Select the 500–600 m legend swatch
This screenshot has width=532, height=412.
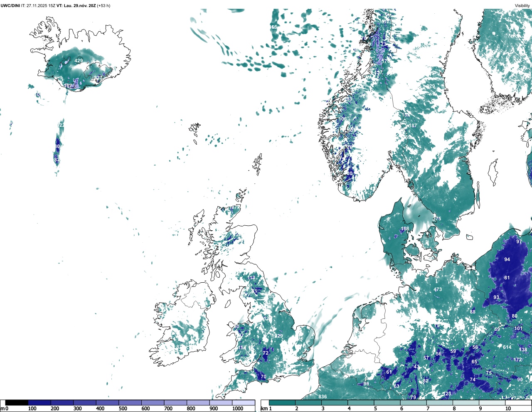click(130, 403)
